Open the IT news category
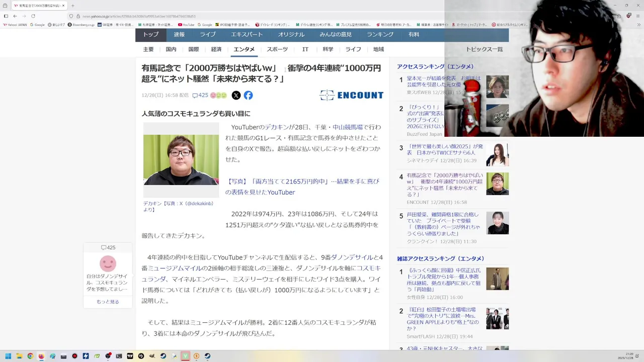 click(x=305, y=49)
